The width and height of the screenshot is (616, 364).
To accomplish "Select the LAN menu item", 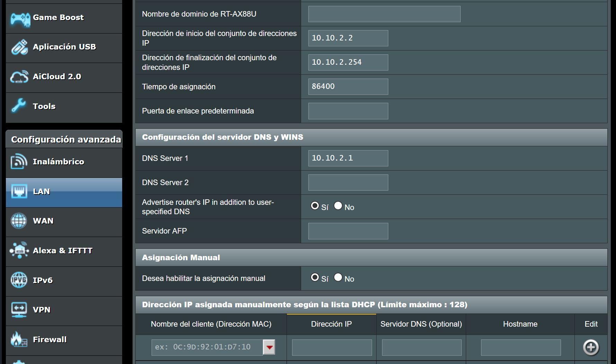I will tap(64, 193).
